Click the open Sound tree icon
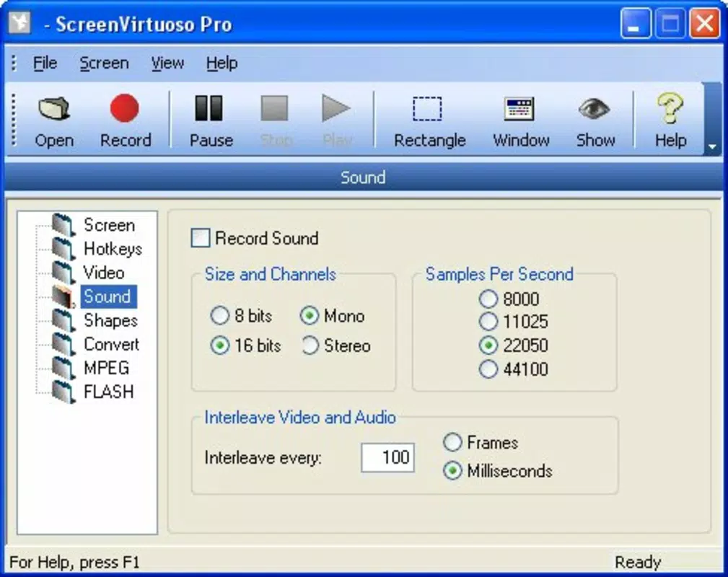This screenshot has width=728, height=577. pyautogui.click(x=63, y=296)
